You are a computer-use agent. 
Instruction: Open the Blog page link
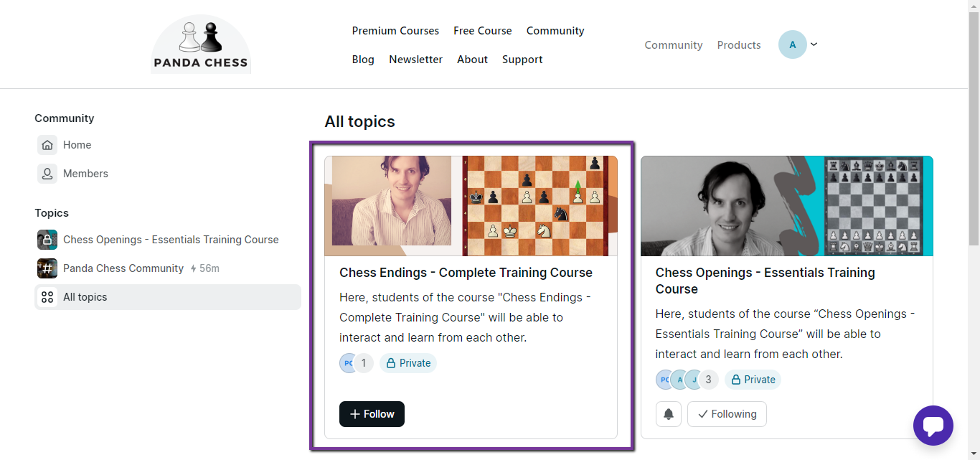point(363,60)
